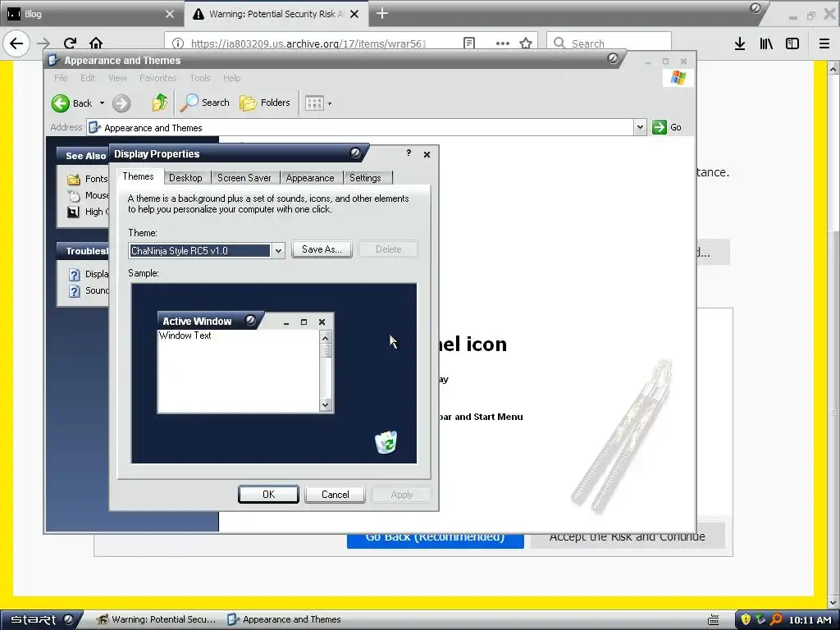Toggle the Firefox sidebar icon
Screen dimensions: 840x630
(x=792, y=43)
